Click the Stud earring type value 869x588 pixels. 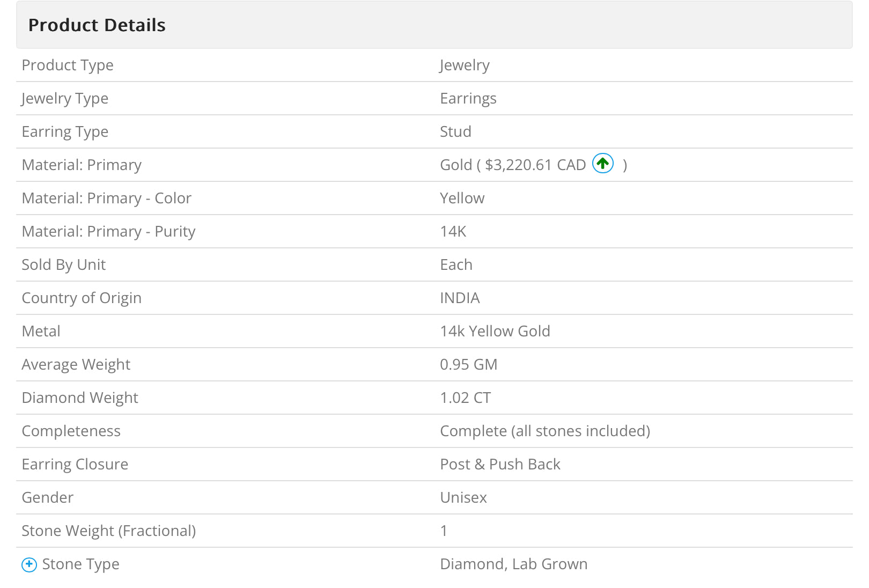pos(455,131)
